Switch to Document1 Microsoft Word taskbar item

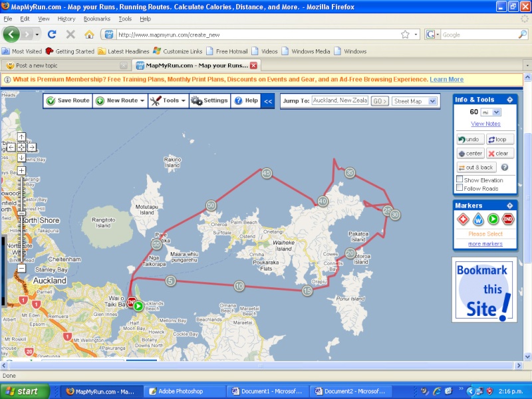pyautogui.click(x=267, y=392)
